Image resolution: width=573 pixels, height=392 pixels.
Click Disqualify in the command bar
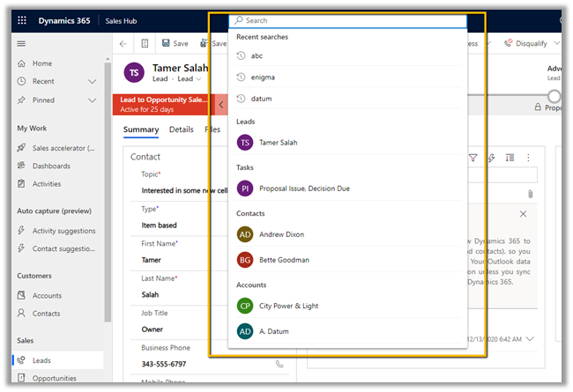pyautogui.click(x=526, y=43)
